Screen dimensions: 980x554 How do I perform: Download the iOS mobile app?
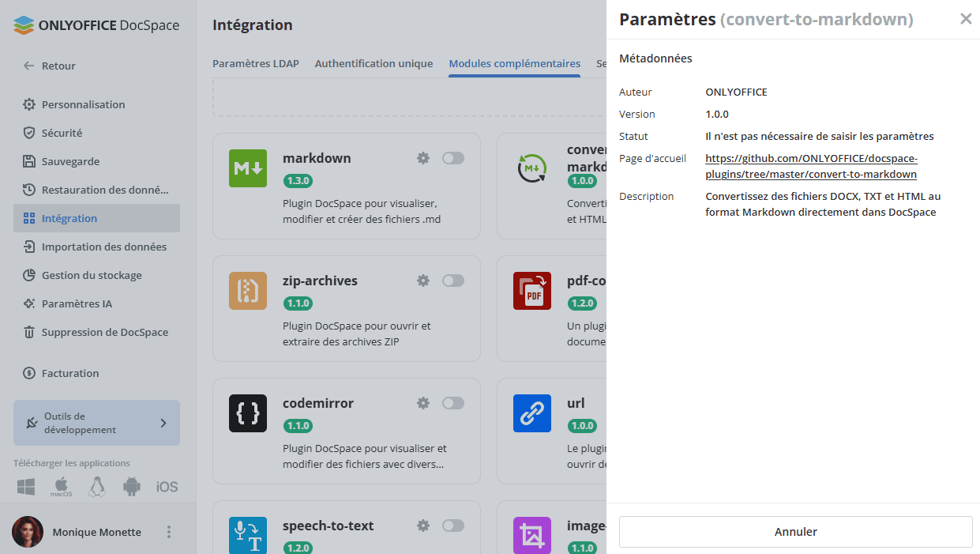[x=167, y=487]
